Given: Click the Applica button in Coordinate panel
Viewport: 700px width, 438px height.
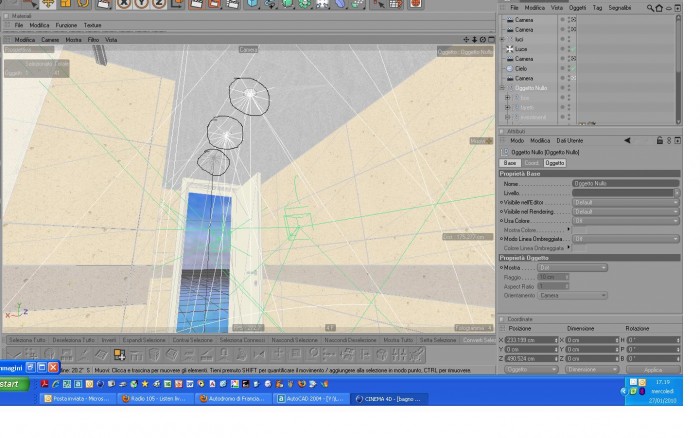Looking at the screenshot, I should tap(653, 370).
